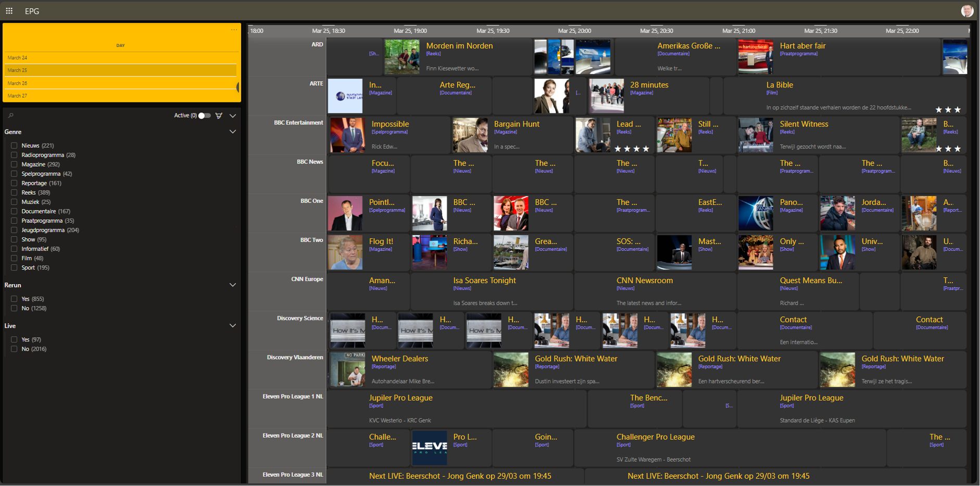Click the Eleven Pro L... logo thumbnail
The width and height of the screenshot is (980, 486).
430,447
